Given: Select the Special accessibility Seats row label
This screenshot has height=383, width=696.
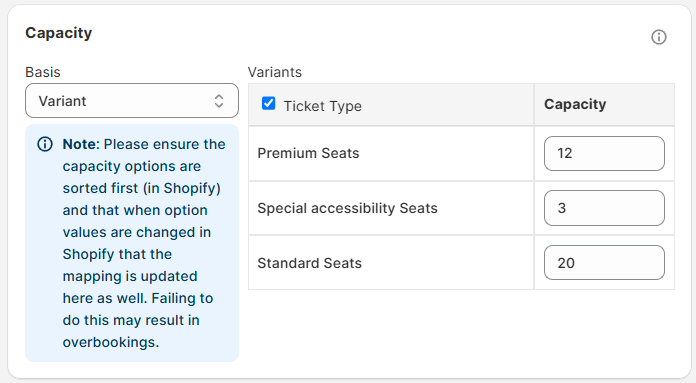Looking at the screenshot, I should (x=348, y=208).
